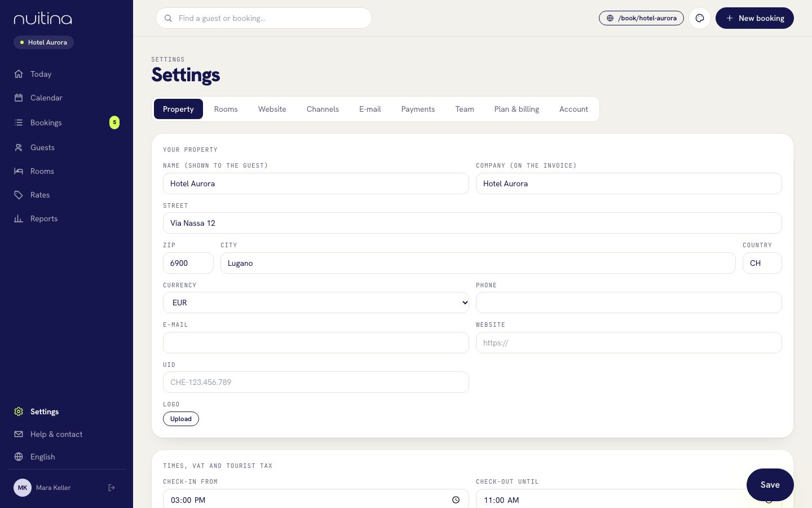Image resolution: width=812 pixels, height=508 pixels.
Task: Open the theme palette icon button
Action: point(700,18)
